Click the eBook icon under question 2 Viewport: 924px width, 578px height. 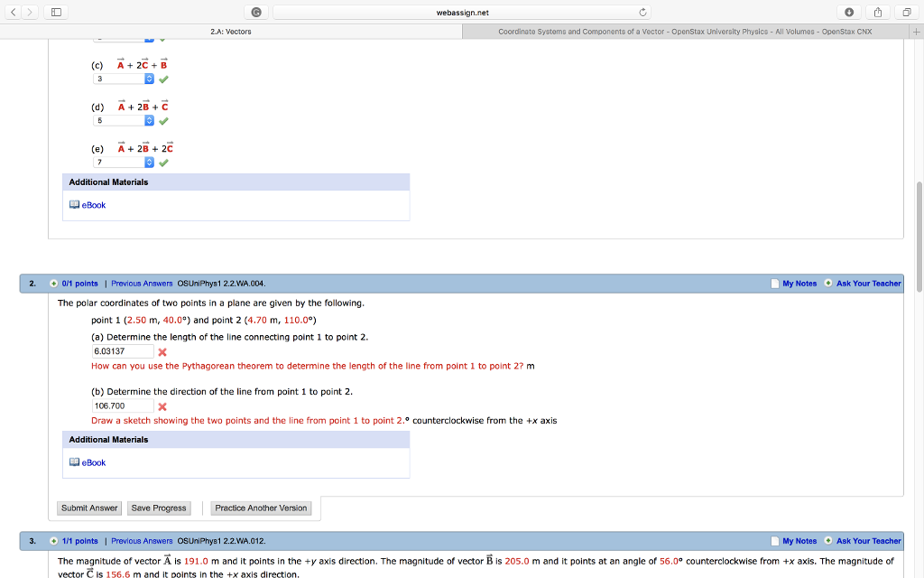74,462
